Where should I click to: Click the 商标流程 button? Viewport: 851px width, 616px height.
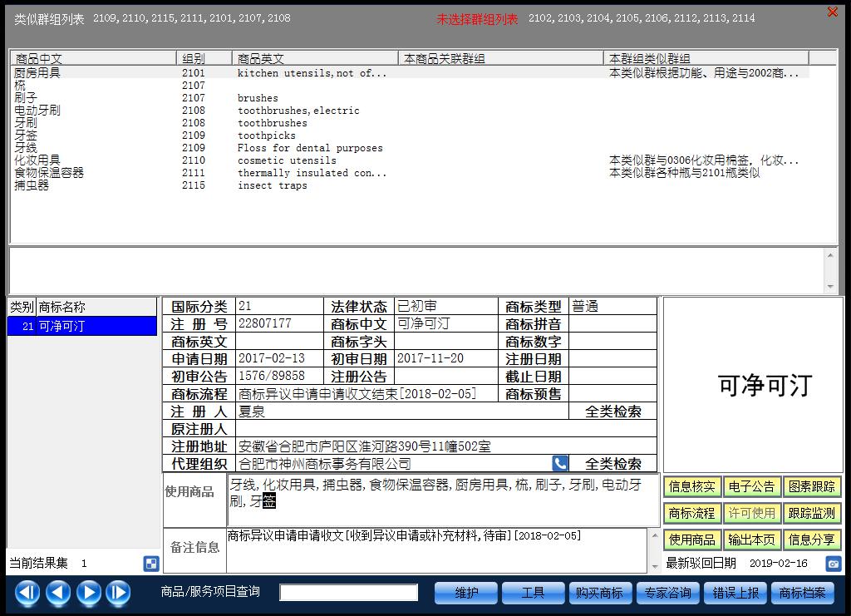tap(691, 514)
